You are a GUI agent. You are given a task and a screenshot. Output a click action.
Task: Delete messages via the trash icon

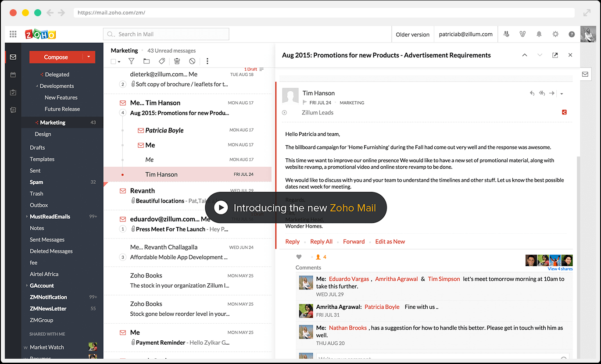tap(177, 61)
